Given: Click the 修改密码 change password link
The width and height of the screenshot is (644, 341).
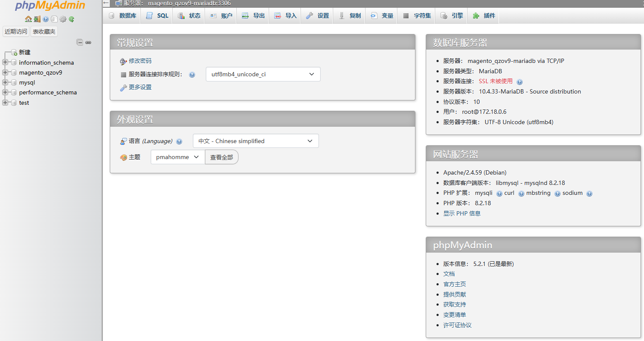Looking at the screenshot, I should (x=139, y=61).
